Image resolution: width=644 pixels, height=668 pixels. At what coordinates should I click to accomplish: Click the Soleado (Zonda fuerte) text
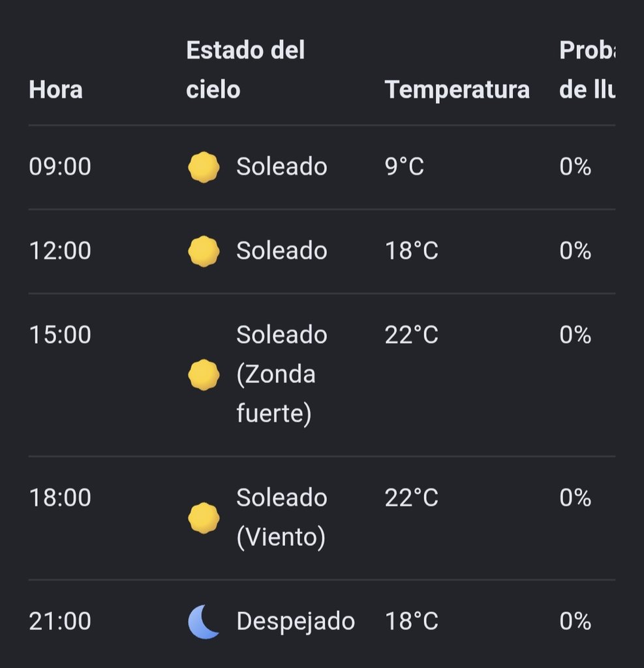pyautogui.click(x=282, y=374)
